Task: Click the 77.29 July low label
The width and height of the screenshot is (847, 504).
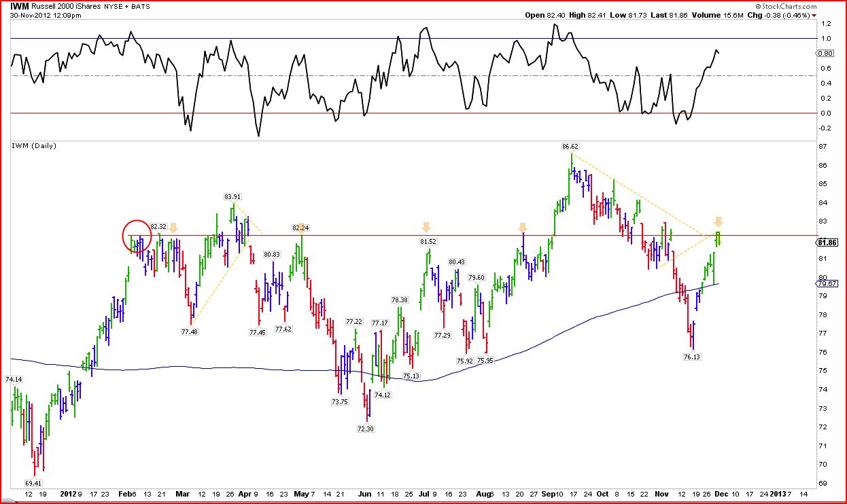Action: click(443, 335)
